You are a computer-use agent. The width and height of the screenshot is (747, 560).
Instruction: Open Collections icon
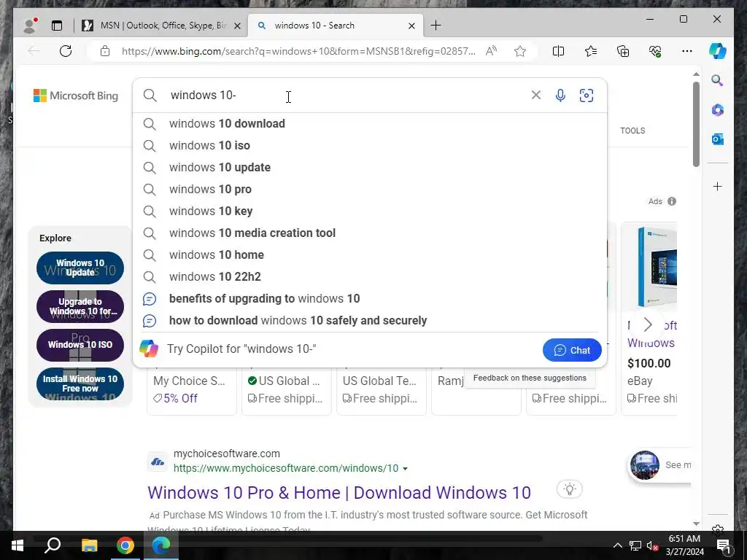point(623,51)
